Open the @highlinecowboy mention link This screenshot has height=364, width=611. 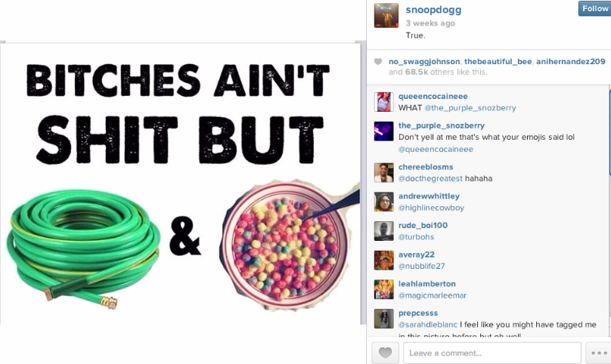pos(431,208)
